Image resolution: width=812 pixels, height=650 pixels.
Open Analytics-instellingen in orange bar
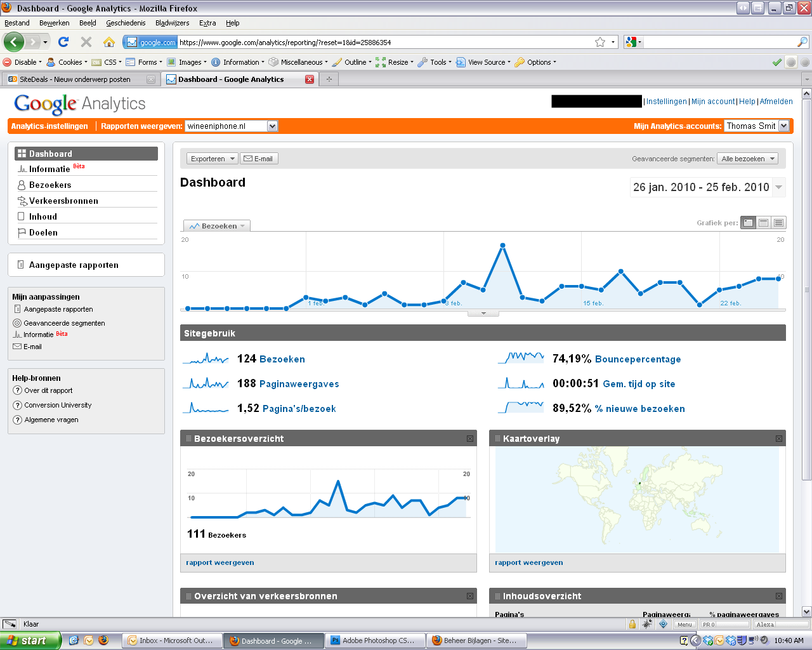49,126
